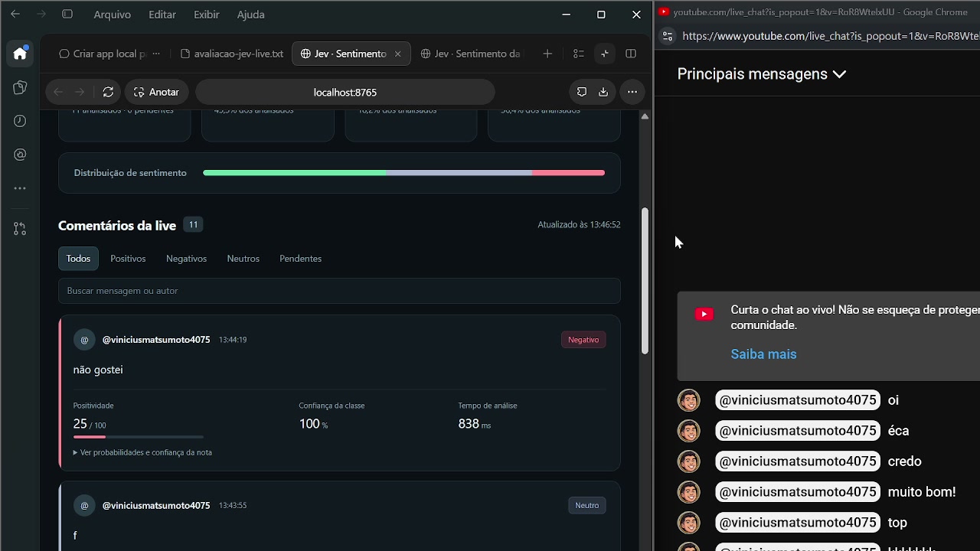Open the three-dots more icon in the sidebar
980x551 pixels.
point(20,188)
